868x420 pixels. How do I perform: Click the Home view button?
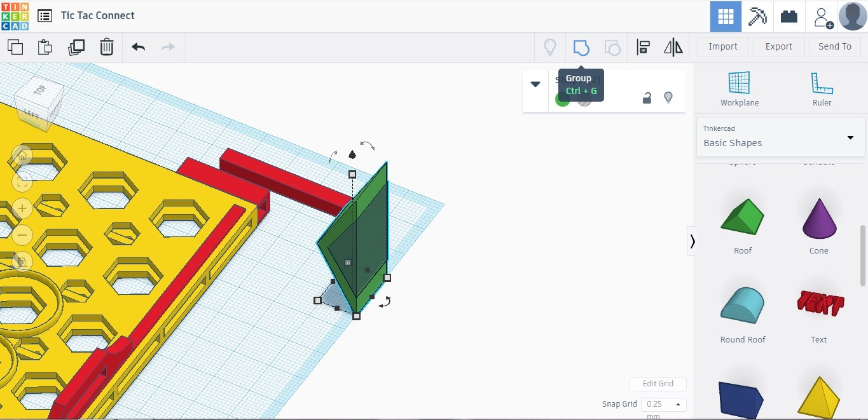tap(22, 154)
